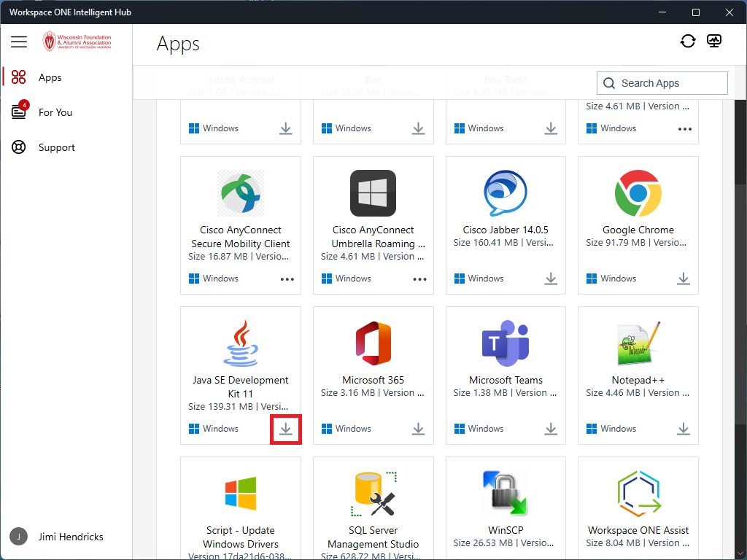747x560 pixels.
Task: Open the Microsoft 365 app icon
Action: click(373, 343)
